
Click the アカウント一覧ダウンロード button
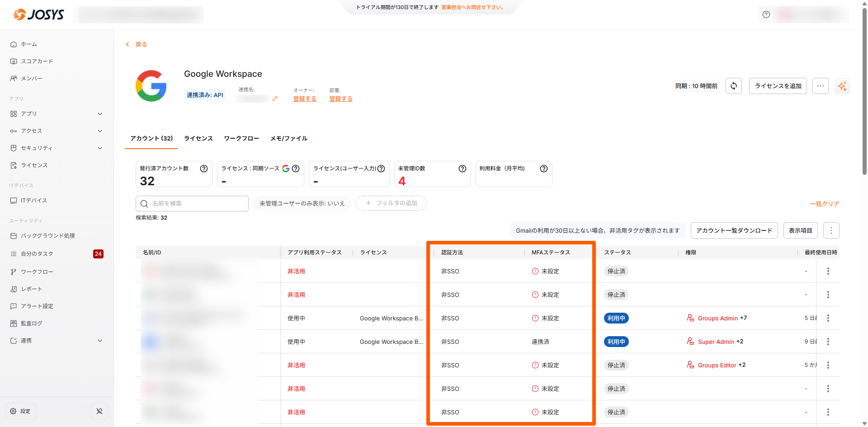point(734,230)
